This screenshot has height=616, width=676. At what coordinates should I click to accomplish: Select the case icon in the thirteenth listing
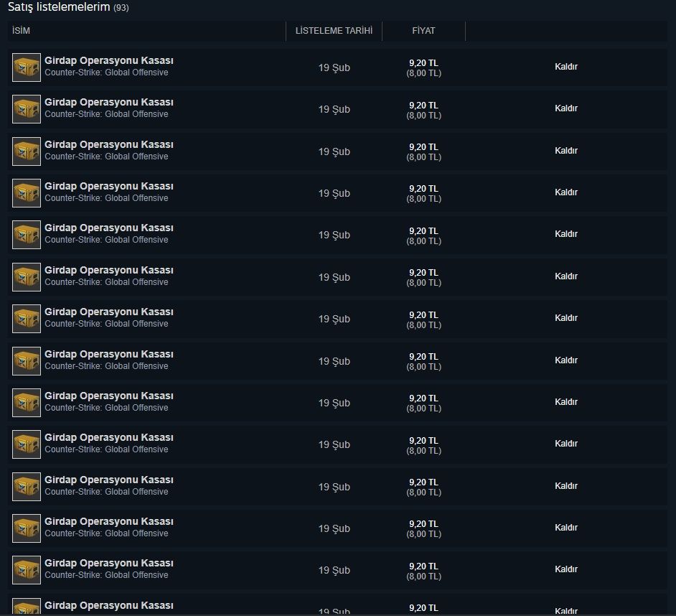pyautogui.click(x=27, y=570)
